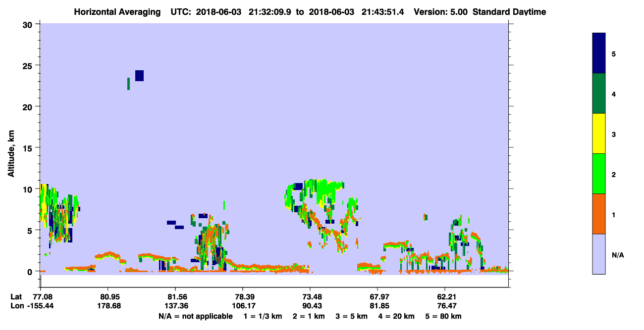This screenshot has height=330, width=644.
Task: Click the dark blue block near 24 km
Action: (139, 76)
